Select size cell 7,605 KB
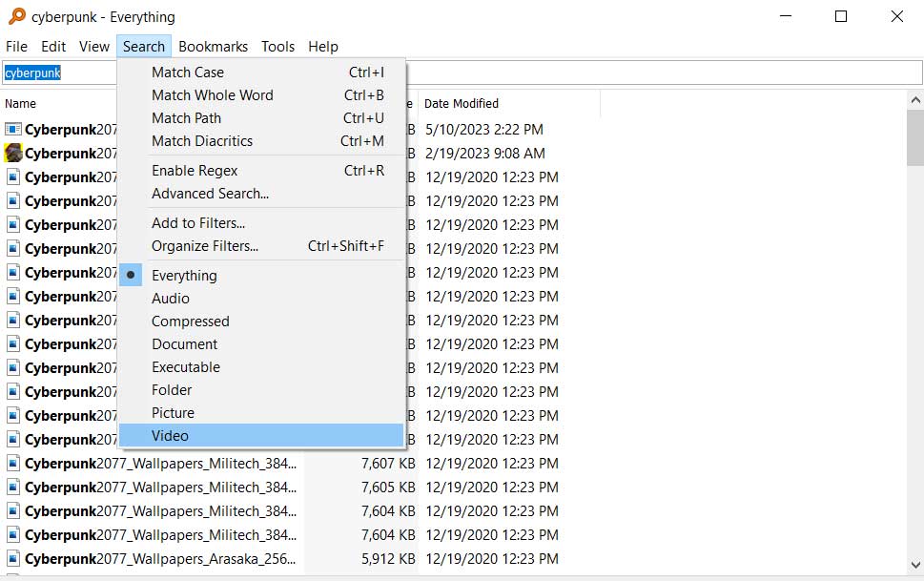Image resolution: width=924 pixels, height=581 pixels. (388, 488)
